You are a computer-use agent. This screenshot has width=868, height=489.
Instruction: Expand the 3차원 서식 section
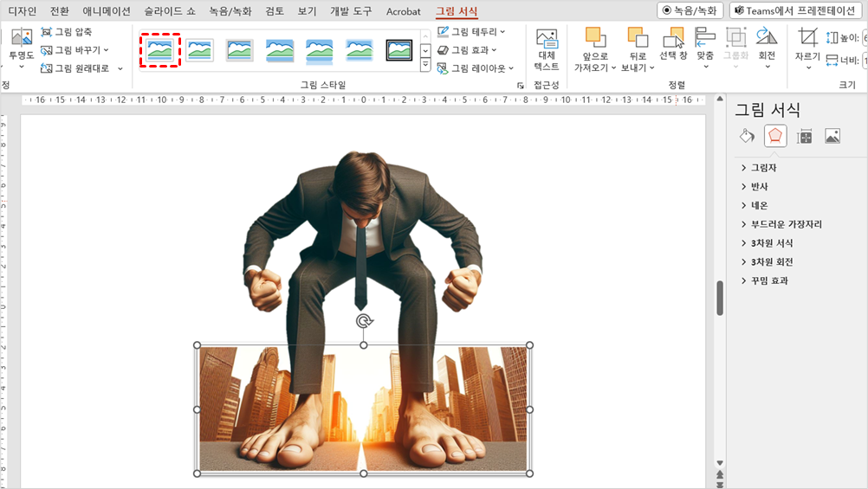[x=767, y=243]
